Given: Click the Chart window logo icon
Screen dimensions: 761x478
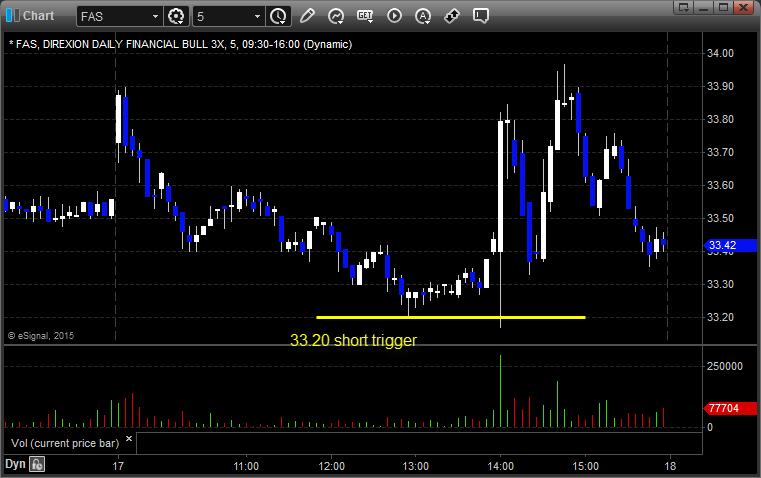Looking at the screenshot, I should [x=13, y=16].
